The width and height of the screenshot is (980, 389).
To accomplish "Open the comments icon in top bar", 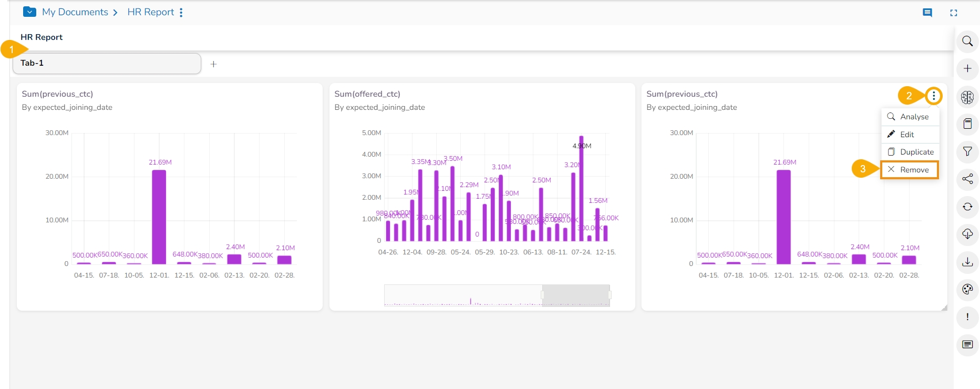I will [927, 13].
